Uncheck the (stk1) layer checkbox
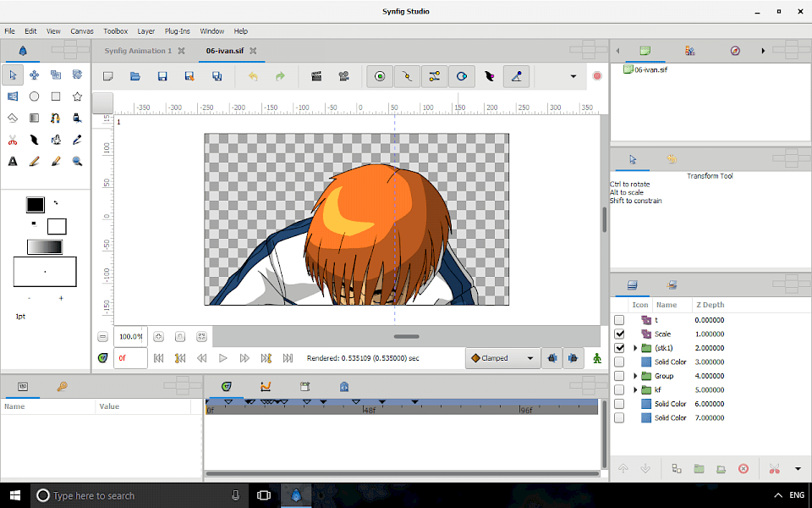Screen dimensions: 812x508 pyautogui.click(x=619, y=348)
